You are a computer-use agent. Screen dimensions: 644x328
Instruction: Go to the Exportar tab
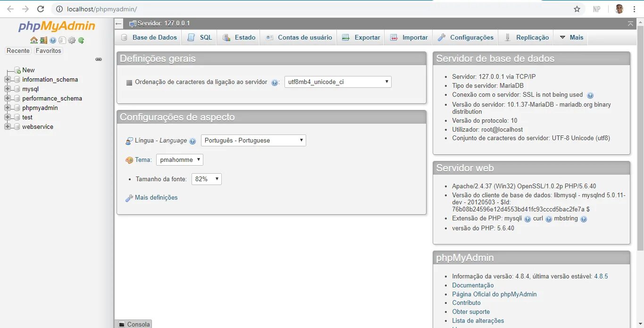pos(361,37)
